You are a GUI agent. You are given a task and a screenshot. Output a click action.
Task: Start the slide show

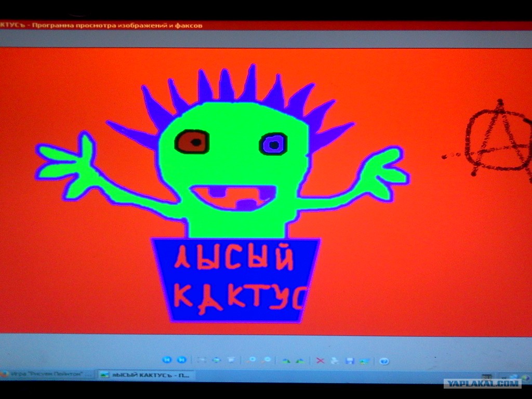click(231, 360)
